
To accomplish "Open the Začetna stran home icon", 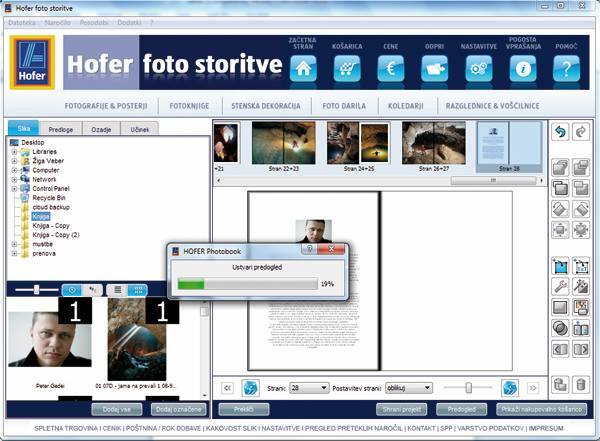I will point(303,69).
